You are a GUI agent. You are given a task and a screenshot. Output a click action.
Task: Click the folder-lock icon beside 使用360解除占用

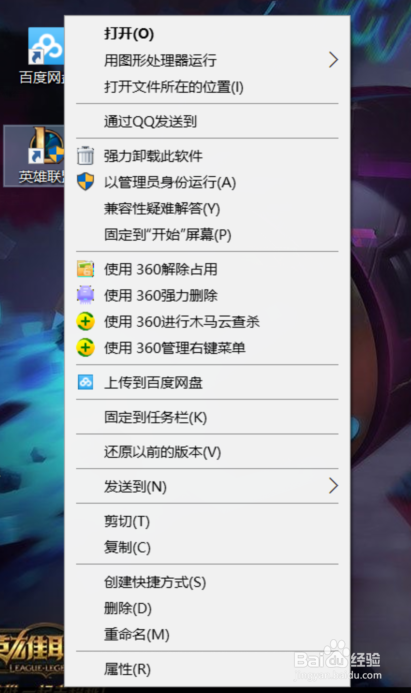click(x=85, y=269)
